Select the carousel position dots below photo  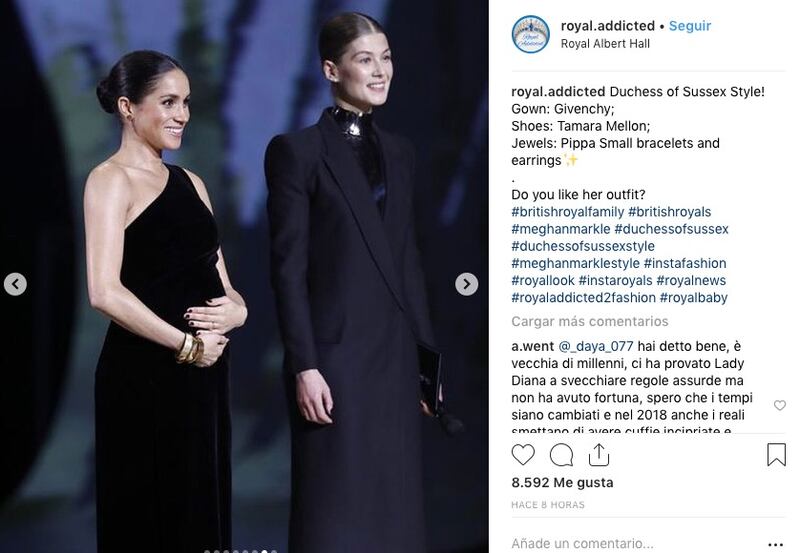(x=241, y=551)
